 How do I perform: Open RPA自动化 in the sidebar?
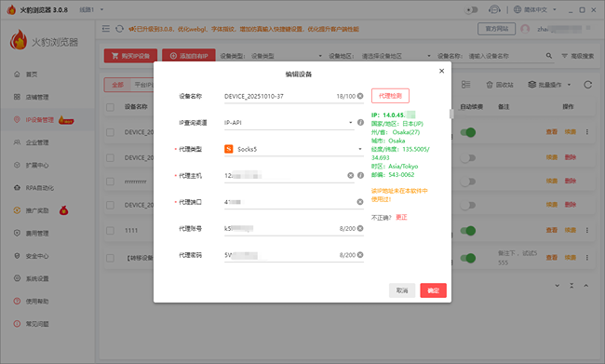[x=40, y=188]
